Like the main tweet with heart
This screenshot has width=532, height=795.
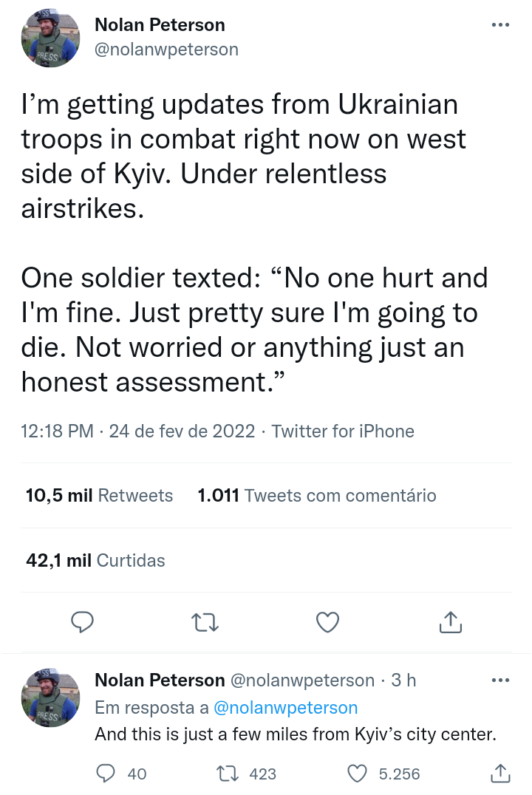[x=327, y=623]
